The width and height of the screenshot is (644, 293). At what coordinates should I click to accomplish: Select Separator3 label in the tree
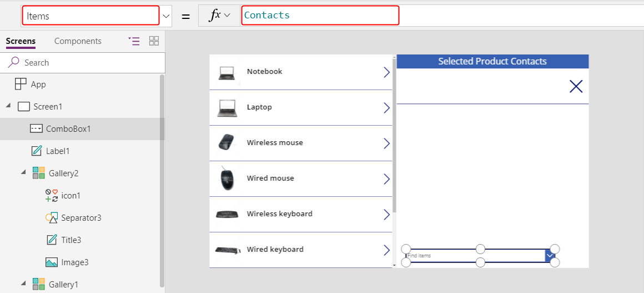click(x=81, y=218)
